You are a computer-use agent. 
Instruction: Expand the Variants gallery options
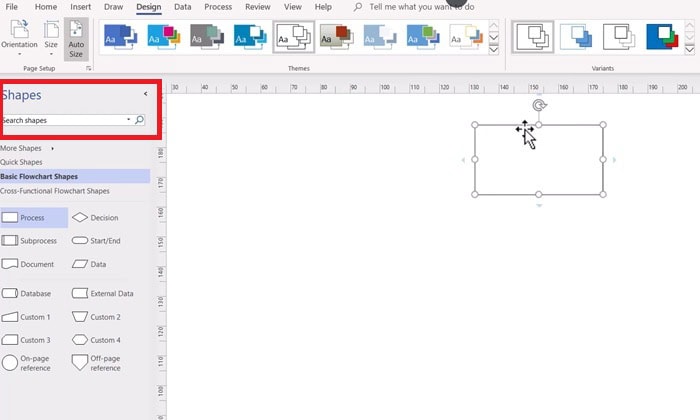point(689,50)
